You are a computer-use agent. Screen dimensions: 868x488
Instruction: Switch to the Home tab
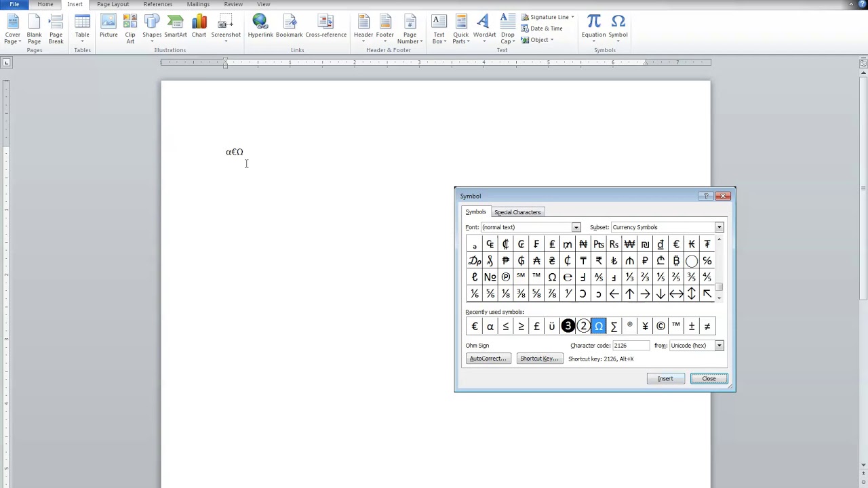click(45, 4)
